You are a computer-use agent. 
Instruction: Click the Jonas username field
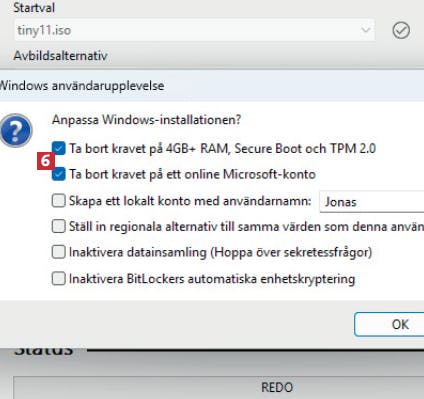pos(372,202)
